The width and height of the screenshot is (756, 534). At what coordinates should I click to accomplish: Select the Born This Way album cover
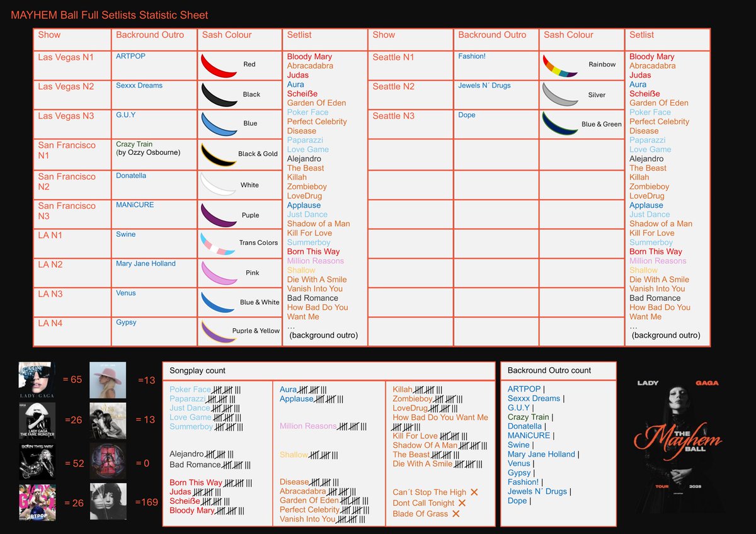coord(37,461)
